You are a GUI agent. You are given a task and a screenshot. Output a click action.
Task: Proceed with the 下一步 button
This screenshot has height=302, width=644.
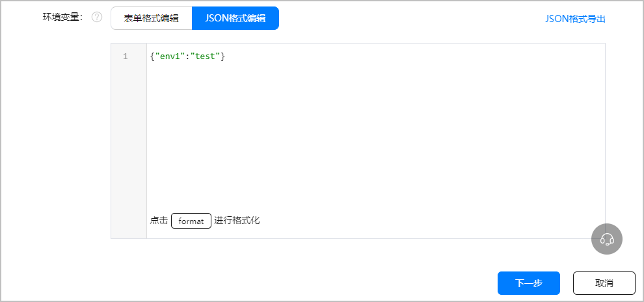pos(528,283)
